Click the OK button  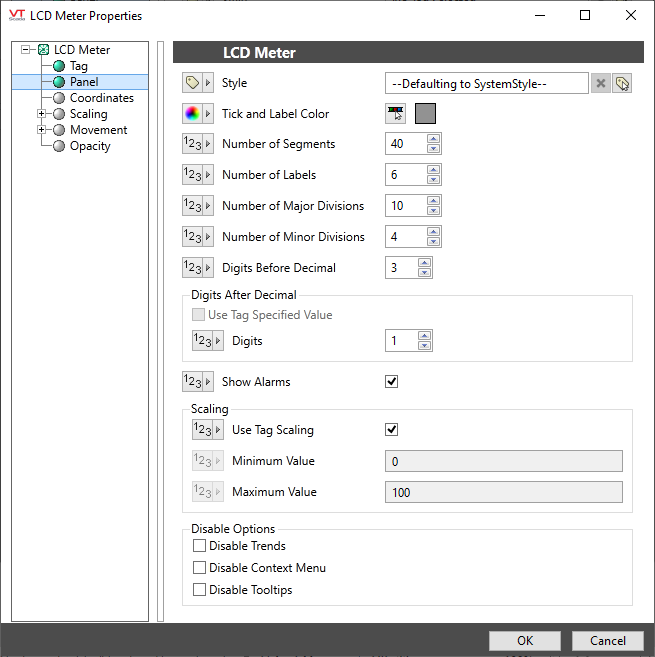(x=525, y=641)
